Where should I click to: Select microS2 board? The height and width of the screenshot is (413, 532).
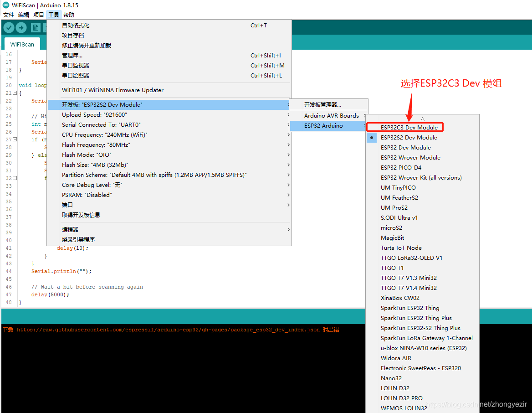422,227
